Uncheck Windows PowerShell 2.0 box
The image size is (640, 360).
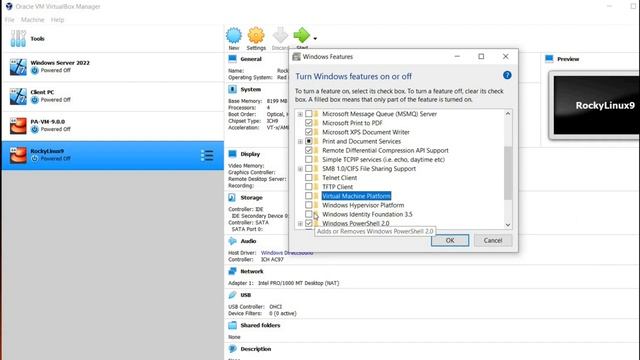click(309, 223)
